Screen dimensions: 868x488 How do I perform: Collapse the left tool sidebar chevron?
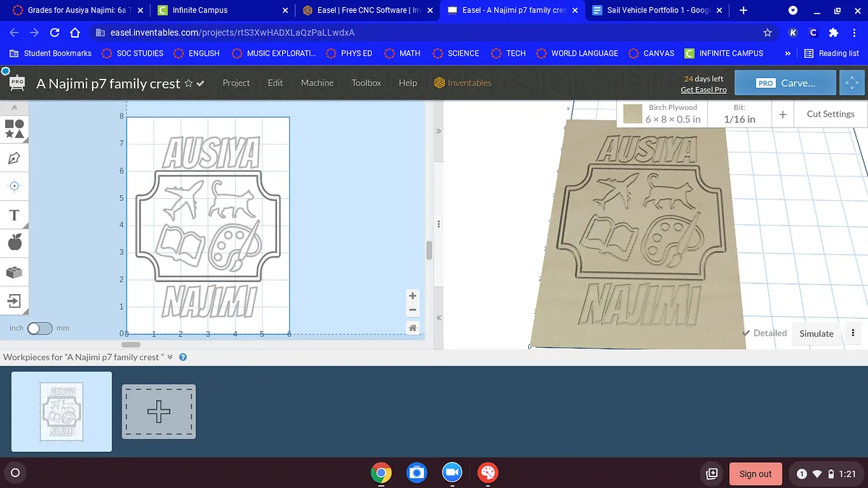pos(14,107)
